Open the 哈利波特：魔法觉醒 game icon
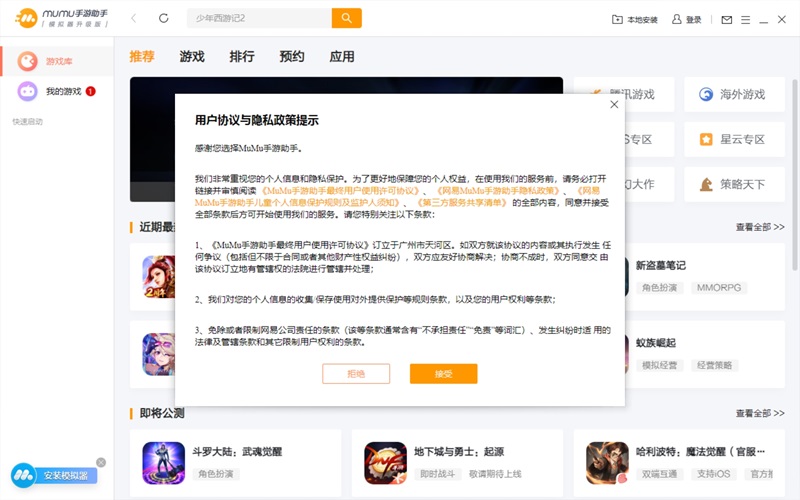The height and width of the screenshot is (500, 800). click(x=607, y=463)
